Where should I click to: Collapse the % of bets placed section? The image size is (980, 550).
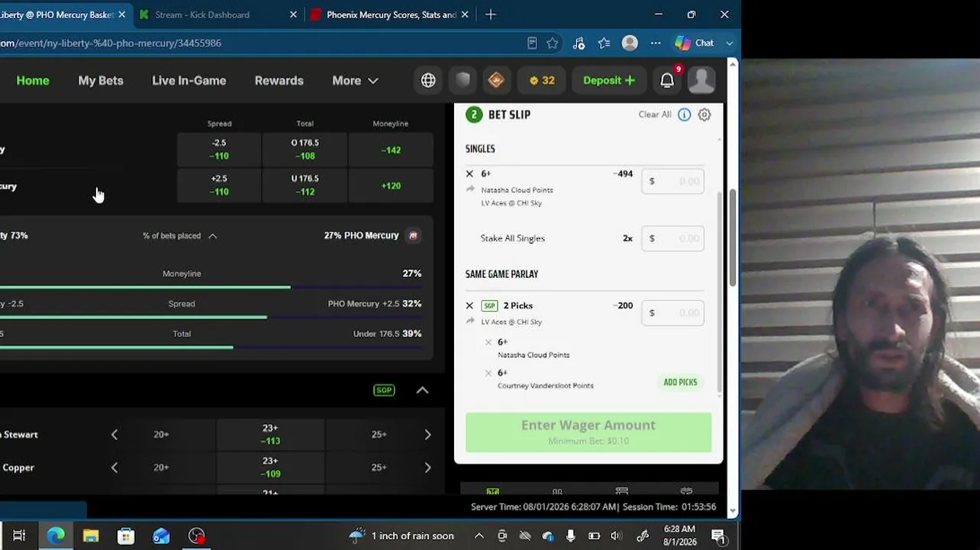click(x=213, y=236)
